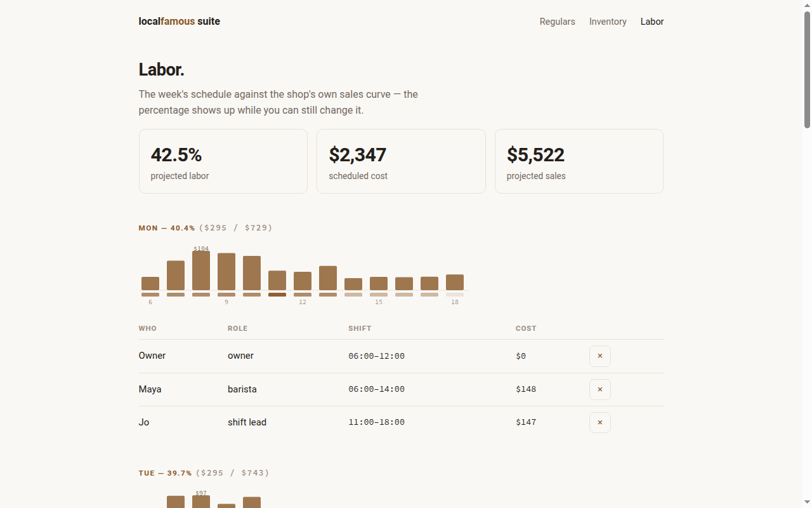The width and height of the screenshot is (812, 508).
Task: Click the 06:00–14:00 shift cell
Action: pyautogui.click(x=376, y=389)
